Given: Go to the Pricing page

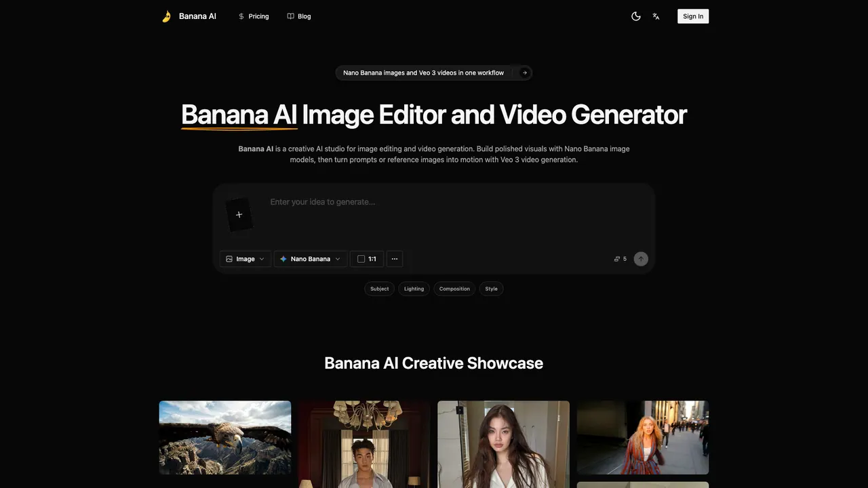Looking at the screenshot, I should [254, 16].
